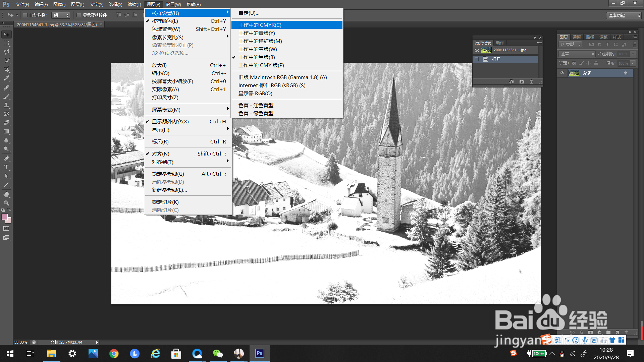The height and width of the screenshot is (362, 644).
Task: Select the Crop tool
Action: point(6,69)
